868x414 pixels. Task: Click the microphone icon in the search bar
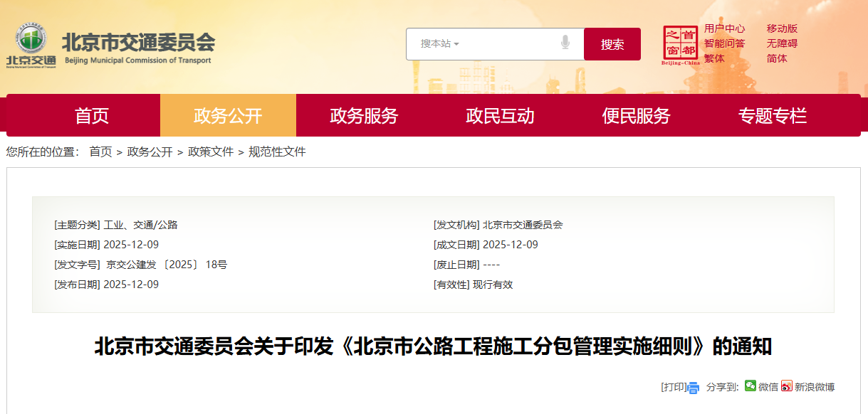(x=566, y=43)
